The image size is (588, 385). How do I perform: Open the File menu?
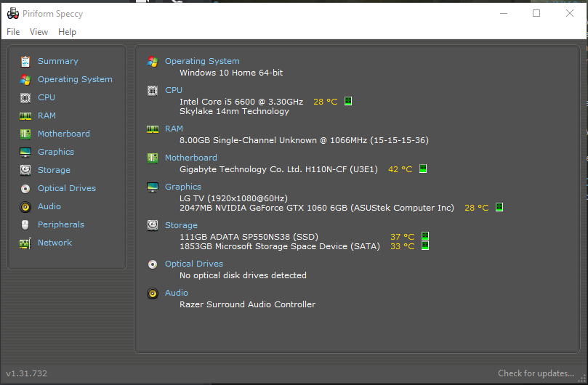(x=13, y=32)
